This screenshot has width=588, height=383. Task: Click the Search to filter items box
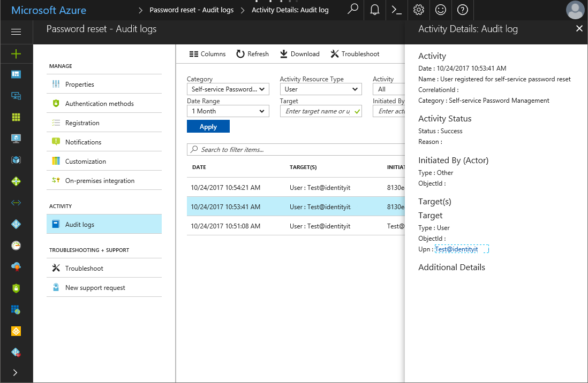(x=295, y=150)
